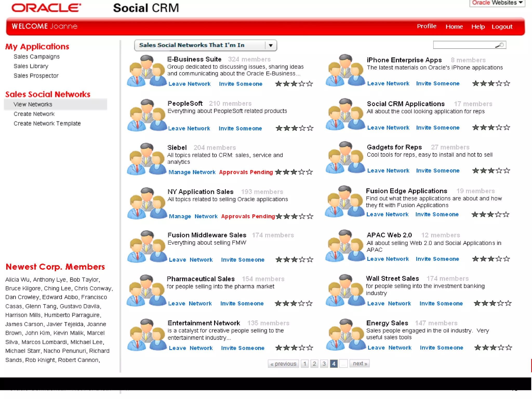Click the E-Business Suite group icon
This screenshot has width=532, height=399.
pyautogui.click(x=147, y=71)
